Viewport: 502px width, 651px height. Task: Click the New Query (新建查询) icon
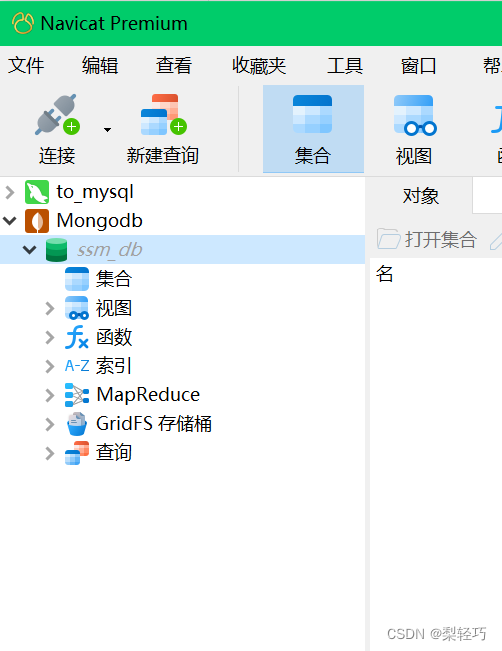click(164, 115)
